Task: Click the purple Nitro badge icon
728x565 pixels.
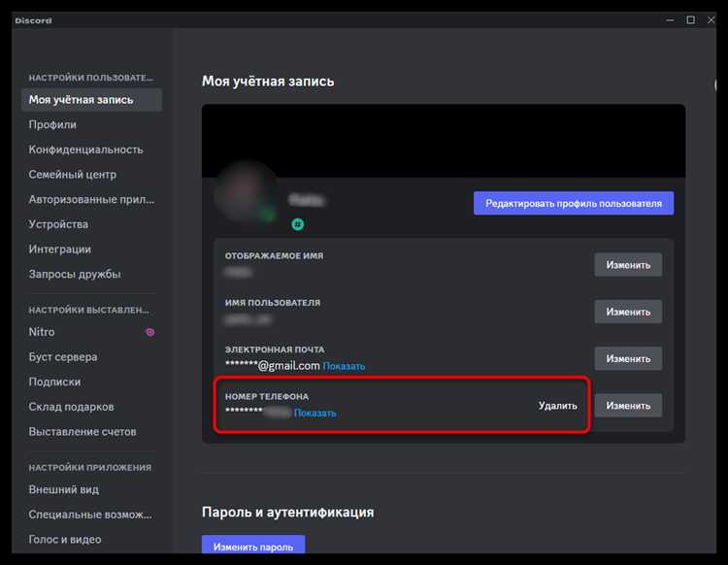Action: [x=149, y=332]
